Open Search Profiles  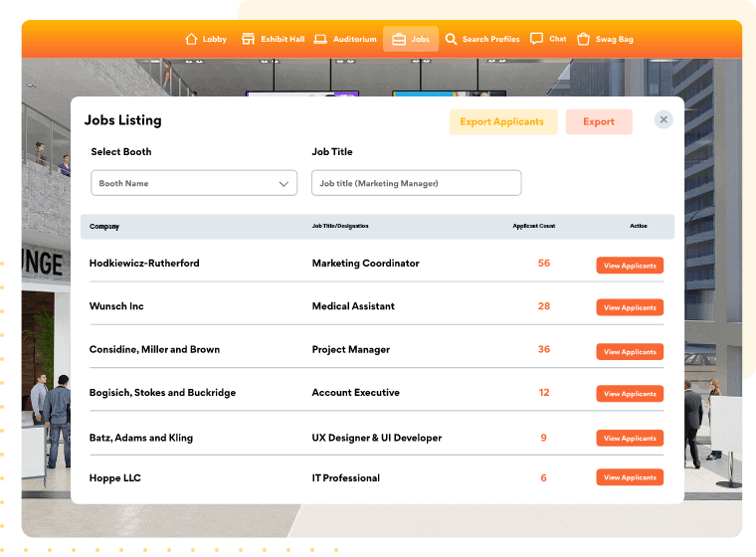point(490,39)
